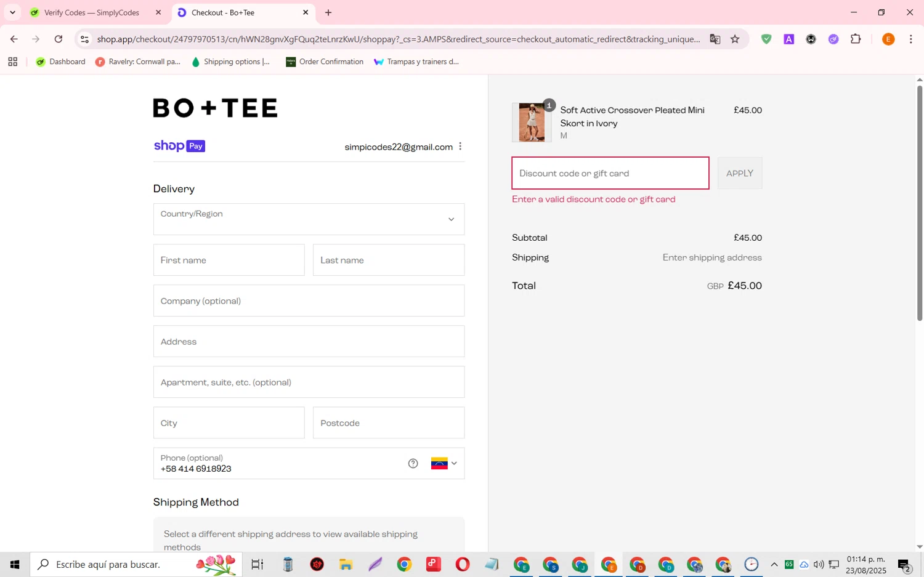Select the Checkout - Bo+Tee tab
The image size is (924, 577).
point(243,12)
